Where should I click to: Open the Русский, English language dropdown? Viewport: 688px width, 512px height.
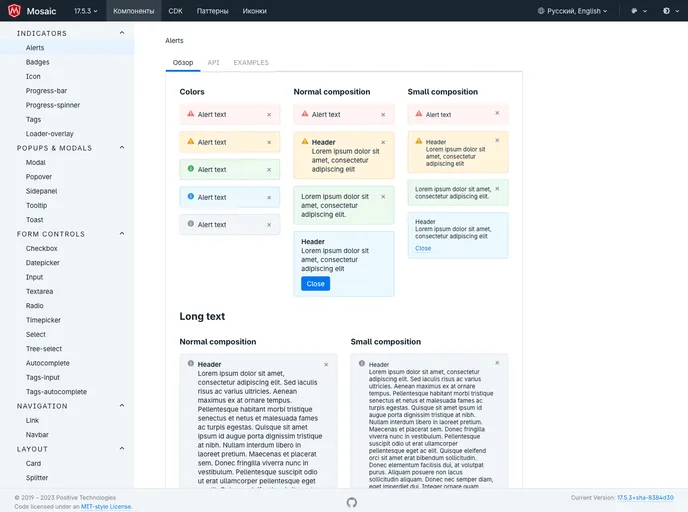(574, 11)
